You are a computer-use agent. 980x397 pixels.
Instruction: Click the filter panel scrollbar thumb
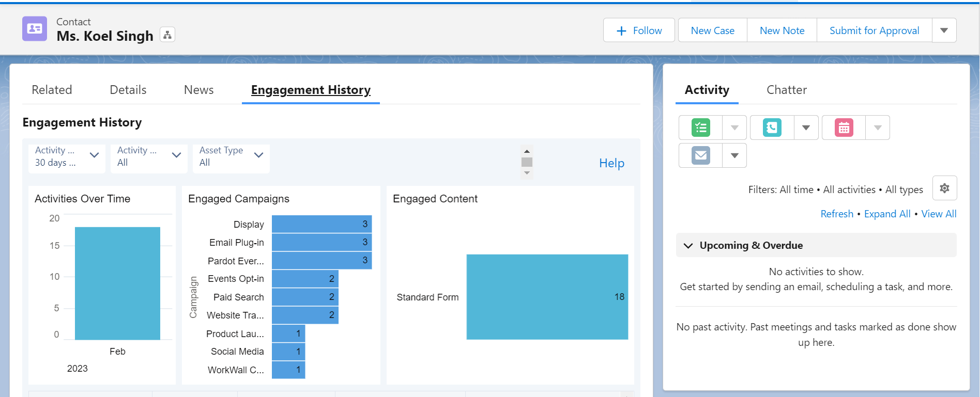(527, 162)
